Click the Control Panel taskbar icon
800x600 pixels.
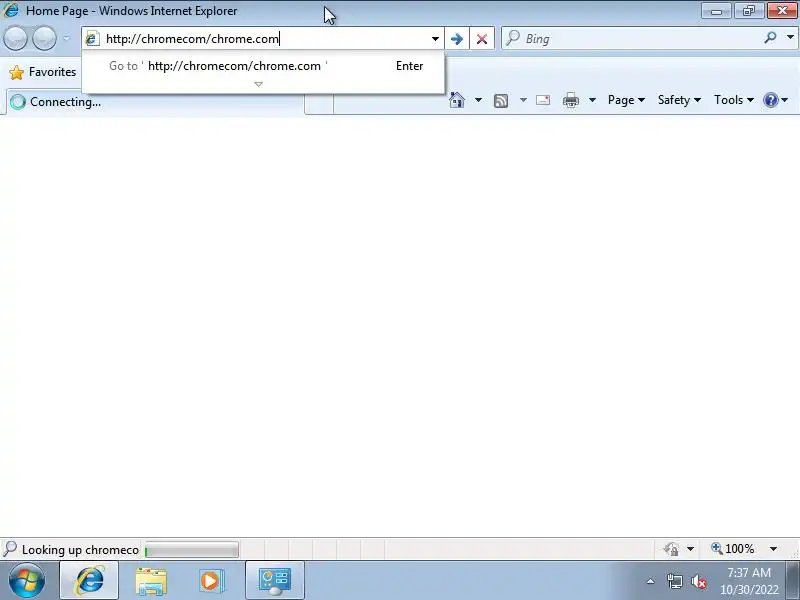tap(275, 581)
